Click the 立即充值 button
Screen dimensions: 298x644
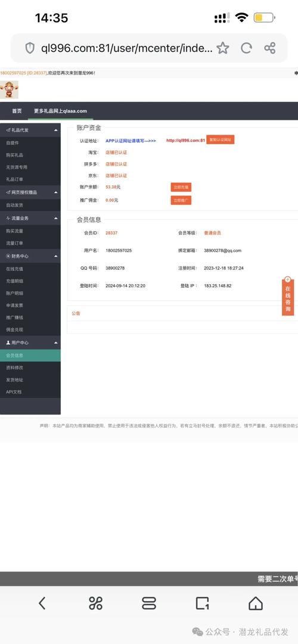[181, 187]
